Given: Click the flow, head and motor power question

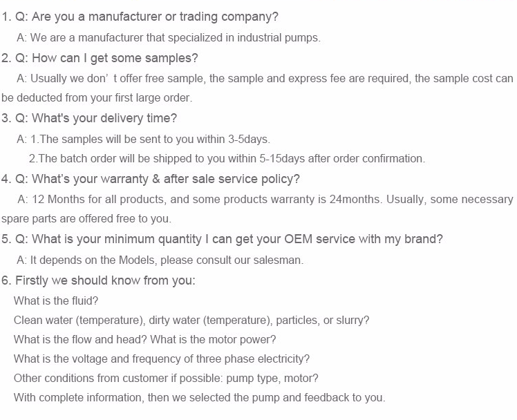Looking at the screenshot, I should (x=144, y=339).
